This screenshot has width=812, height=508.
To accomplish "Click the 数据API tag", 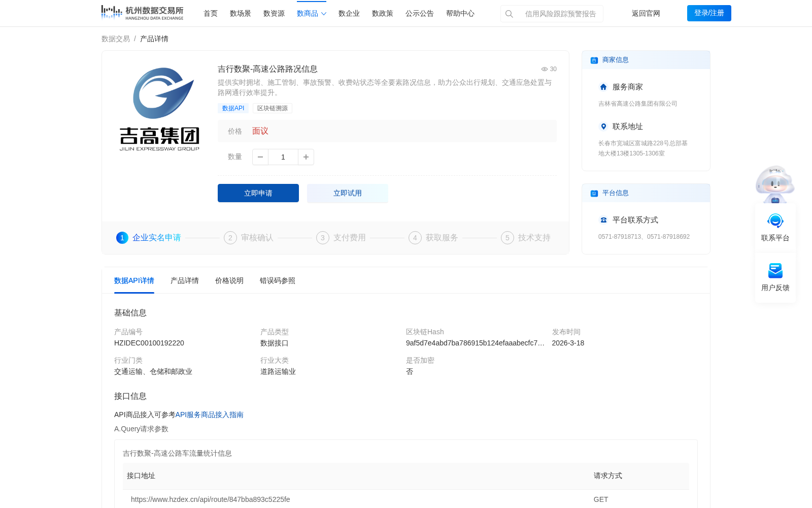I will click(233, 108).
